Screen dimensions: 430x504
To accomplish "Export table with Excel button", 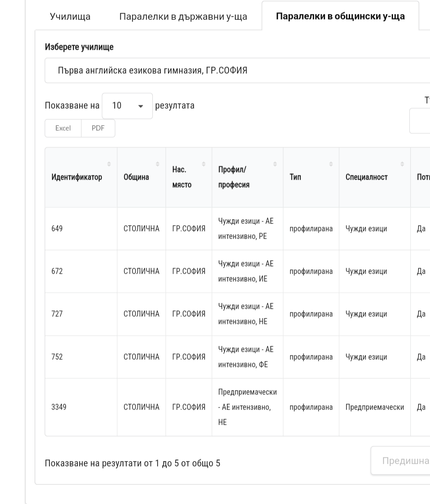I will point(63,128).
